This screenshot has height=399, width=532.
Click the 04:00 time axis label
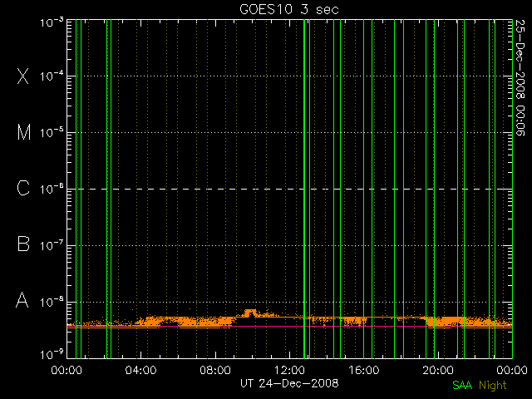click(140, 370)
